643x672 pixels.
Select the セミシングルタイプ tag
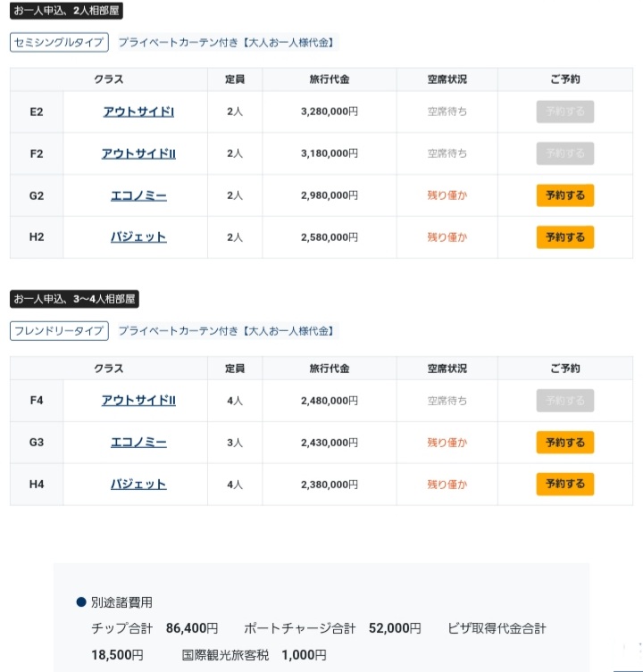[59, 43]
